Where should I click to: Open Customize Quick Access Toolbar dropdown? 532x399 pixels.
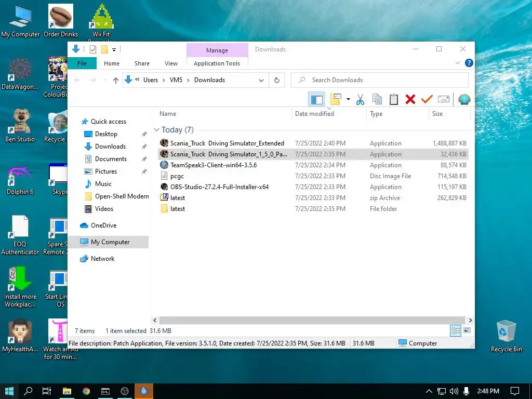[114, 50]
